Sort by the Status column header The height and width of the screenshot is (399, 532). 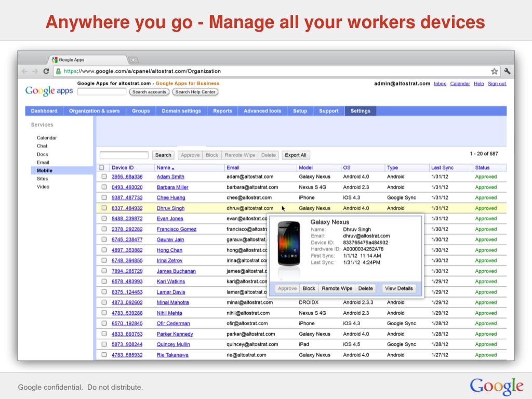(482, 168)
